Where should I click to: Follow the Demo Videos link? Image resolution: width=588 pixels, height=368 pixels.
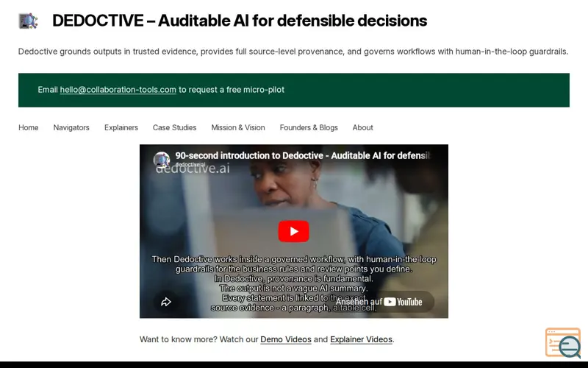coord(286,339)
